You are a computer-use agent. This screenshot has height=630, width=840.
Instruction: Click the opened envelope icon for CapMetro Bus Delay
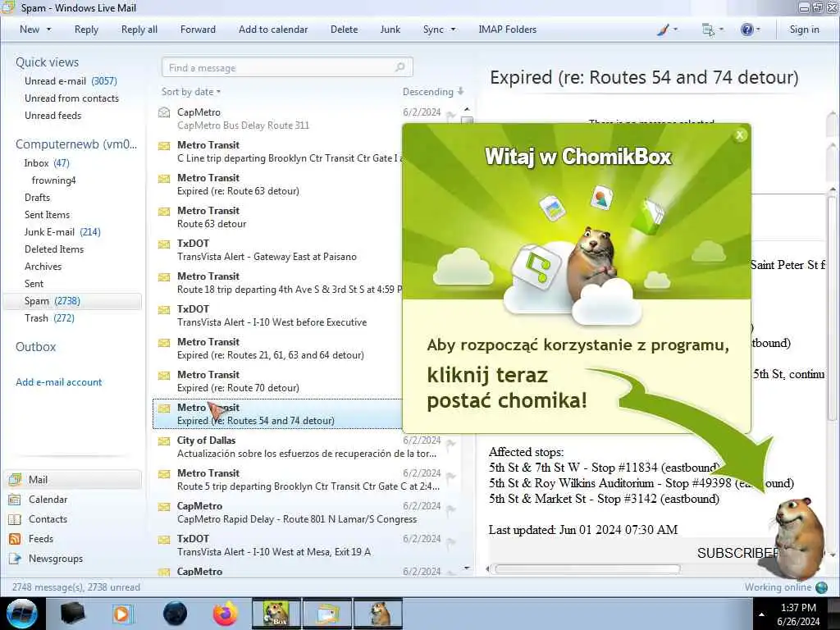(164, 112)
